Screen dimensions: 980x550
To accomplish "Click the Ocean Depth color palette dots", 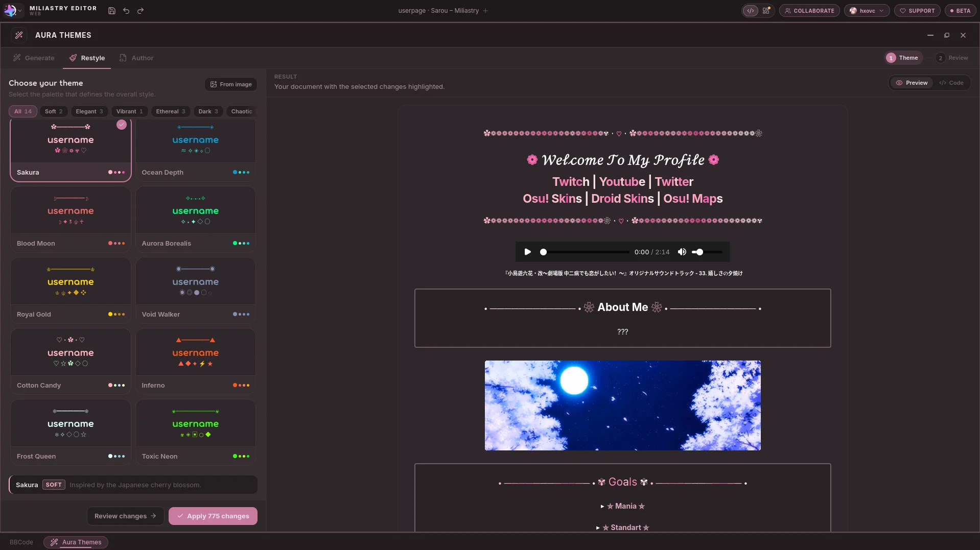I will (241, 172).
